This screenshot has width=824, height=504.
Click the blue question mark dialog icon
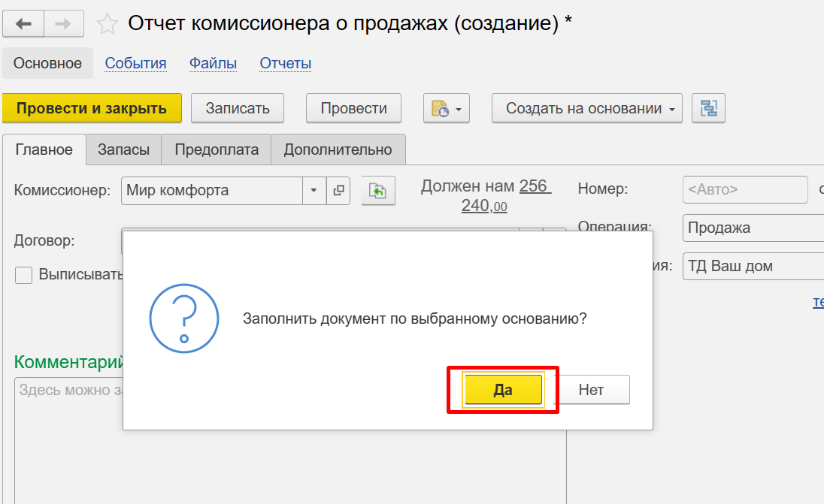[x=184, y=318]
